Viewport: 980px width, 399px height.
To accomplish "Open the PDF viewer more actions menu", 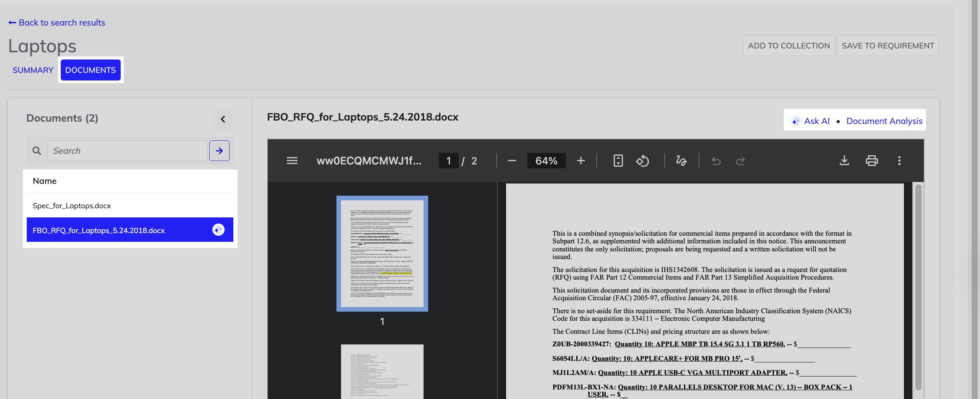I will pyautogui.click(x=899, y=161).
